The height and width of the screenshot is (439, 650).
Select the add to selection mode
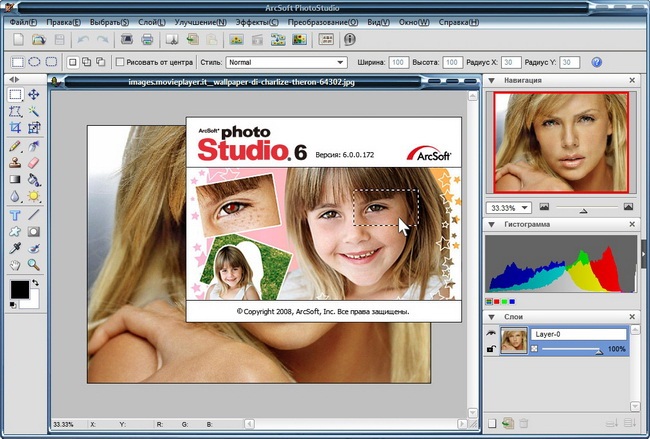[86, 62]
